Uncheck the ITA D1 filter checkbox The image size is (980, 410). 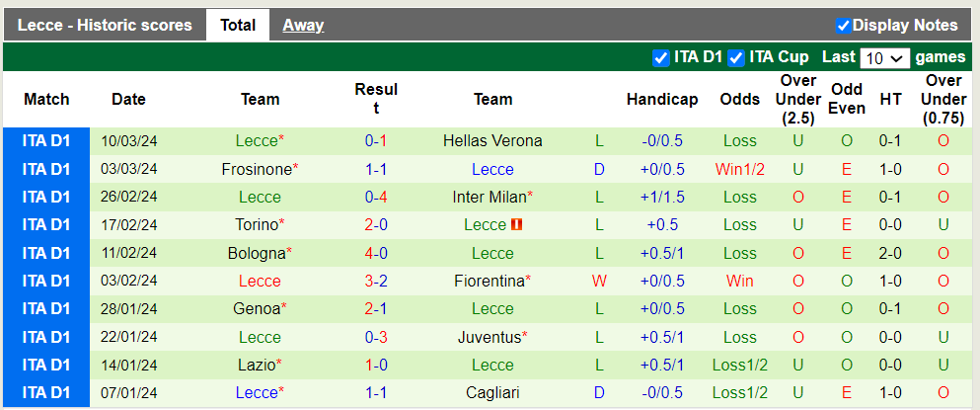[x=661, y=58]
